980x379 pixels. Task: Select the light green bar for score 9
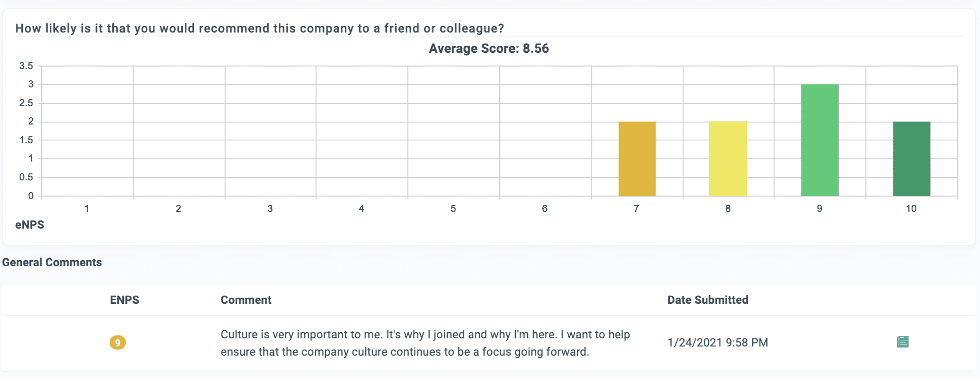click(820, 140)
